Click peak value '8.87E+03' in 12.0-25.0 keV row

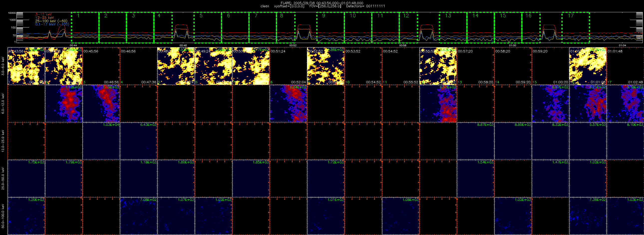point(485,125)
